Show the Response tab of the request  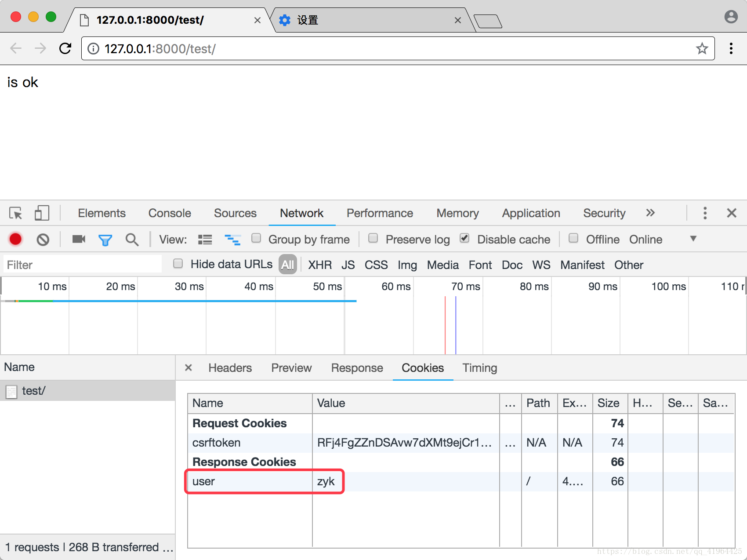[357, 368]
